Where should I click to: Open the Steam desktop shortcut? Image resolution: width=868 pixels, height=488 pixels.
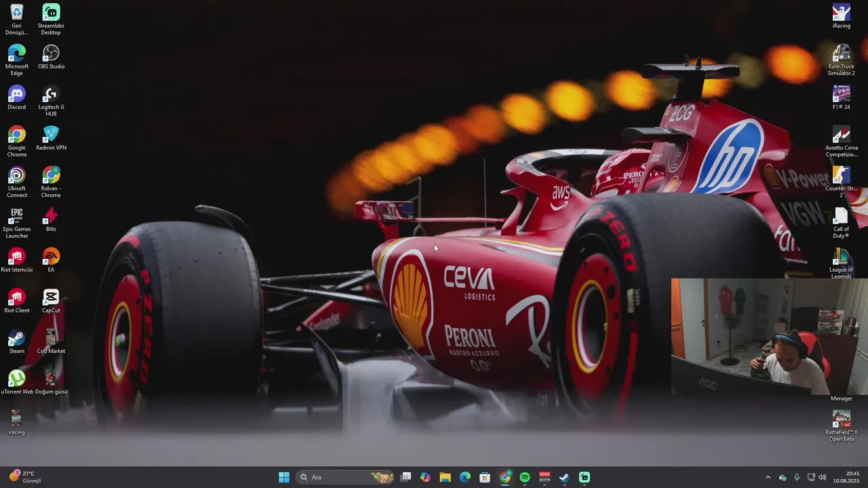click(16, 342)
